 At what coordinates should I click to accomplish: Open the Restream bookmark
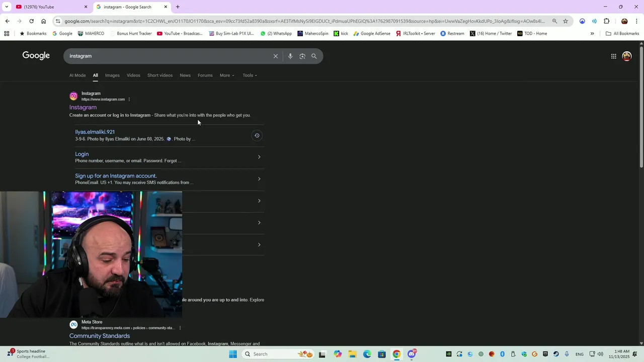[452, 34]
